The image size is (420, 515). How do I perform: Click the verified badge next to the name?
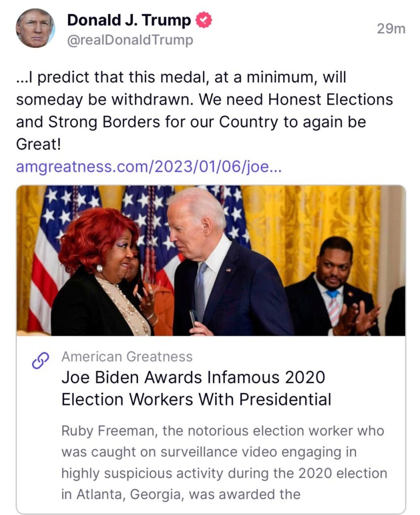click(204, 20)
